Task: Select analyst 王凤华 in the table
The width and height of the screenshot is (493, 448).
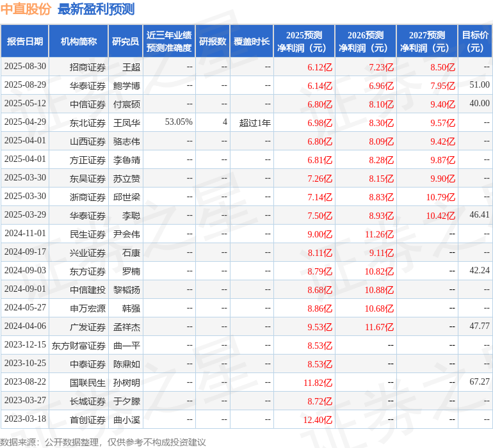Action: pos(127,122)
